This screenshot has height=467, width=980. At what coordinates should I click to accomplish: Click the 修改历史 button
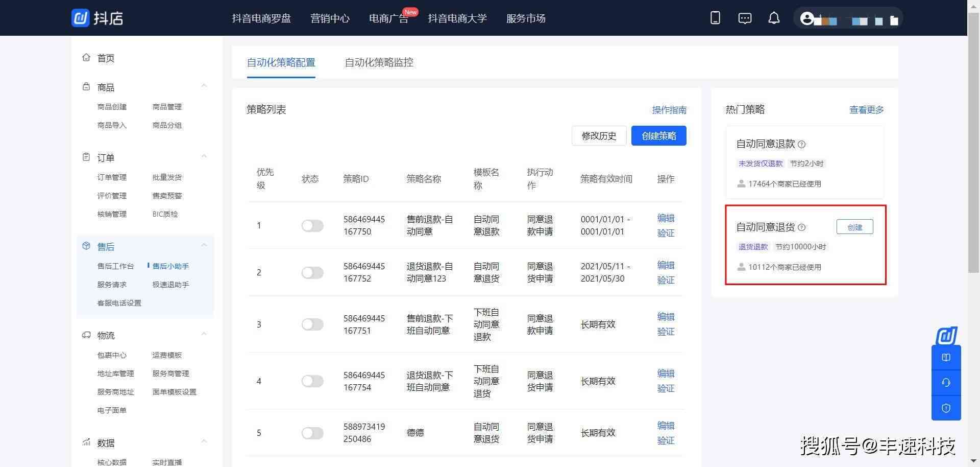(x=599, y=136)
